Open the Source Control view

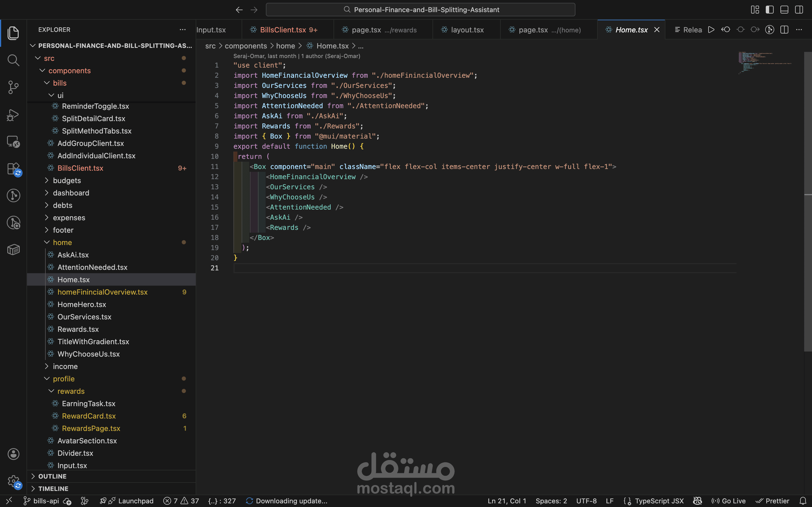[13, 87]
